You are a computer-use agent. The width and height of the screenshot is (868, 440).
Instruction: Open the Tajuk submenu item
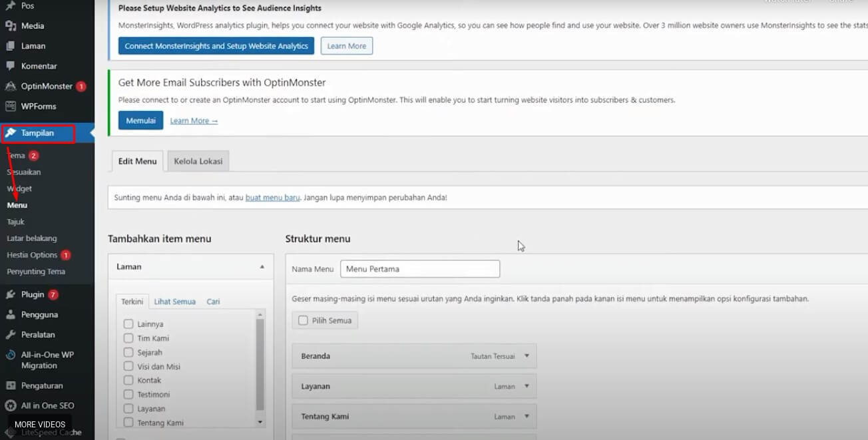15,222
